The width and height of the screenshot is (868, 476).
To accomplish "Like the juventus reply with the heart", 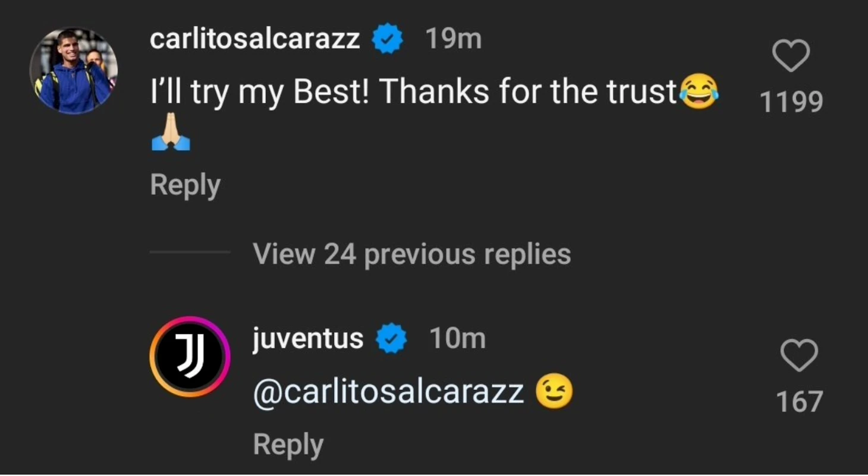I will pos(798,355).
